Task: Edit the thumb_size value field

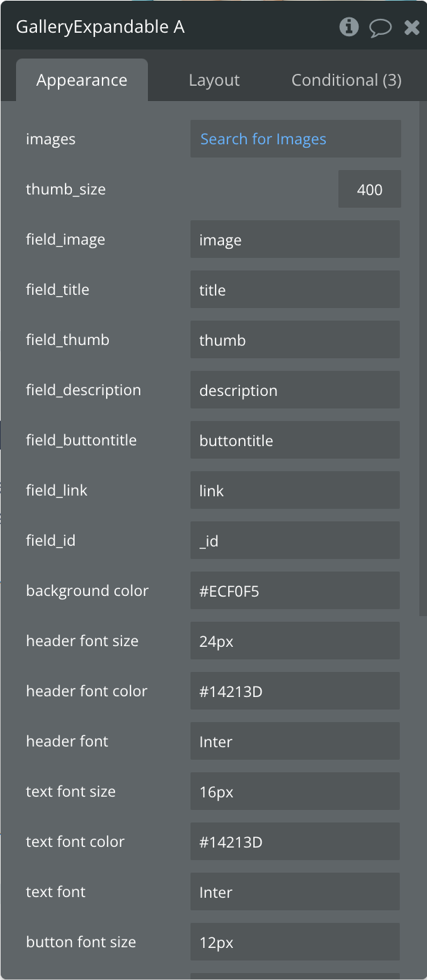Action: pyautogui.click(x=369, y=190)
